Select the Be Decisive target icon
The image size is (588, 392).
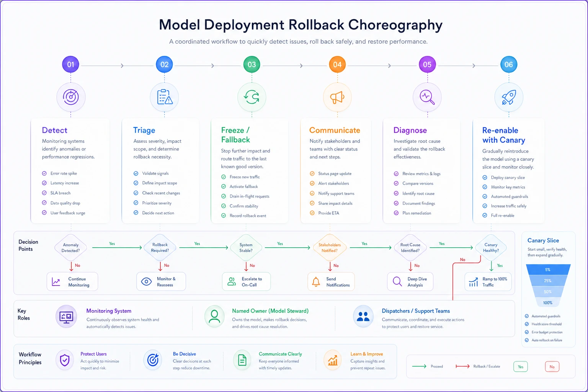pos(153,360)
